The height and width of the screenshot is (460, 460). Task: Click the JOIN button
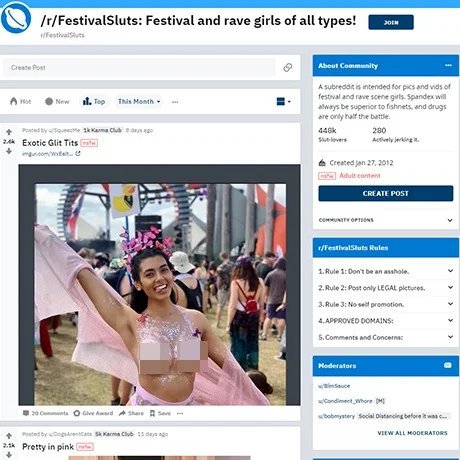391,22
